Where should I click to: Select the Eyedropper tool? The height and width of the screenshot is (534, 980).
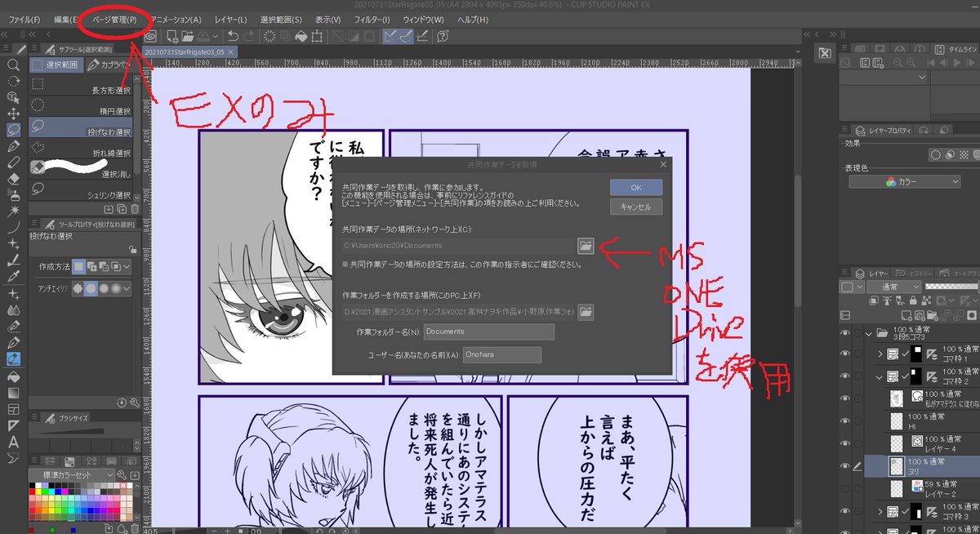tap(13, 275)
